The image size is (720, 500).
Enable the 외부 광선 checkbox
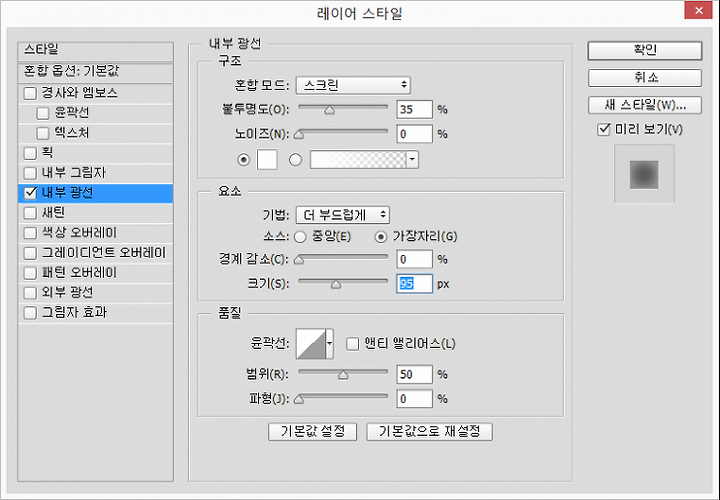pos(30,292)
